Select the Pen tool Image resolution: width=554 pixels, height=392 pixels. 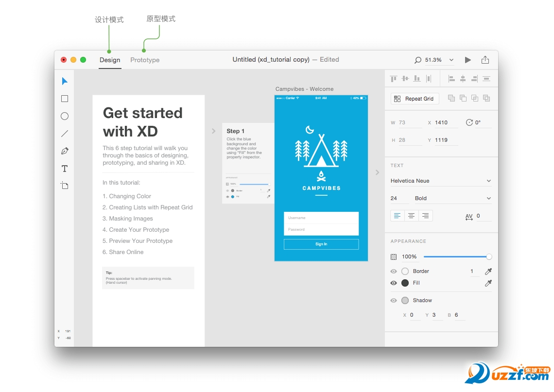(65, 151)
